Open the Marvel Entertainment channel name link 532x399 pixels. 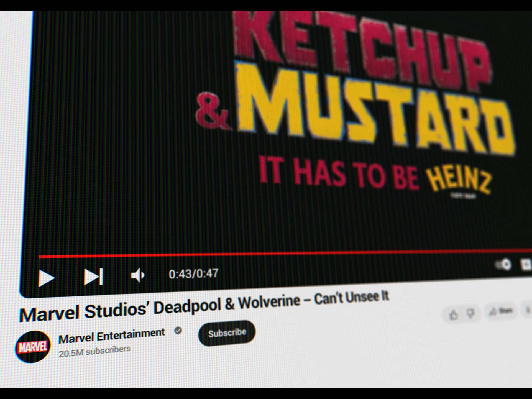tap(112, 336)
